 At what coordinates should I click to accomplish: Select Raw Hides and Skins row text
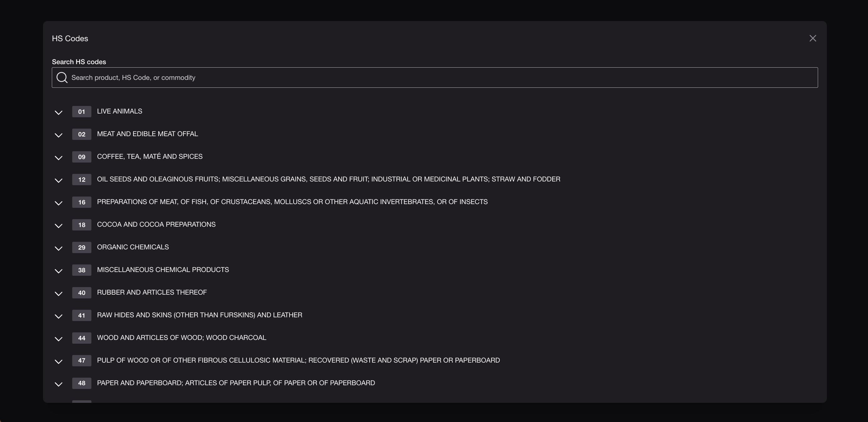(199, 315)
